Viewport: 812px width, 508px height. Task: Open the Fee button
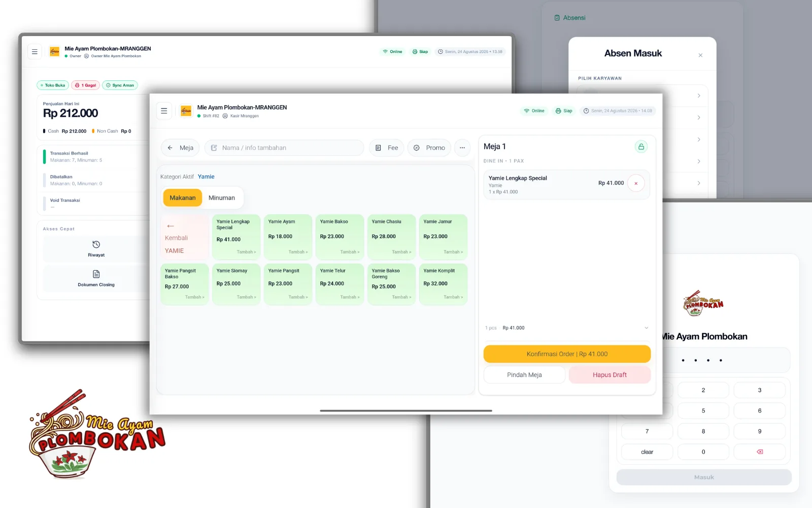click(387, 148)
